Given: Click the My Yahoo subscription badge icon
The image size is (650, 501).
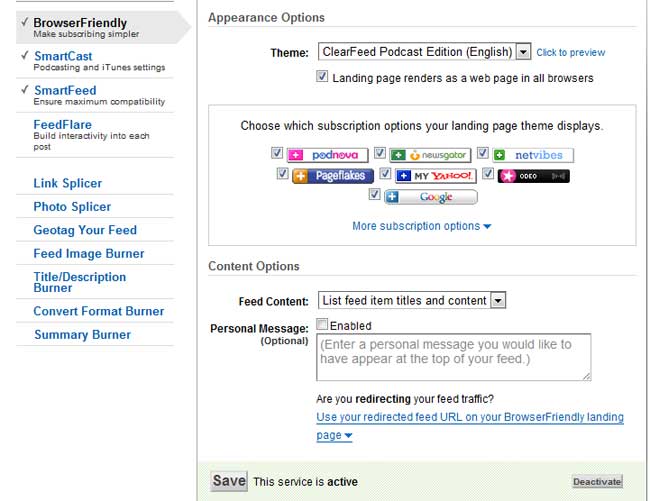Looking at the screenshot, I should click(436, 175).
